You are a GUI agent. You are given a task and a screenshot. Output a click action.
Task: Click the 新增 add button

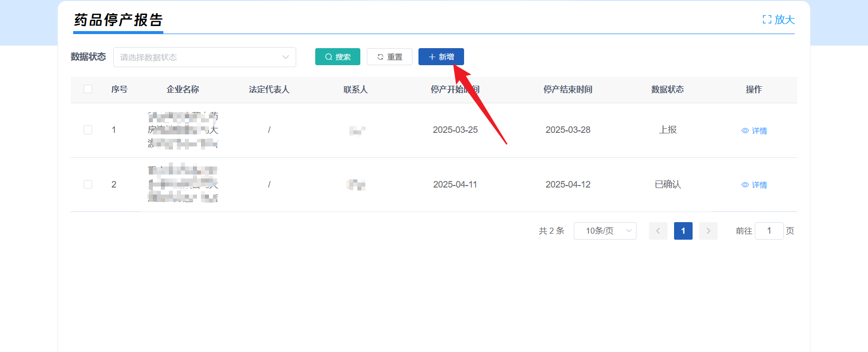tap(441, 57)
